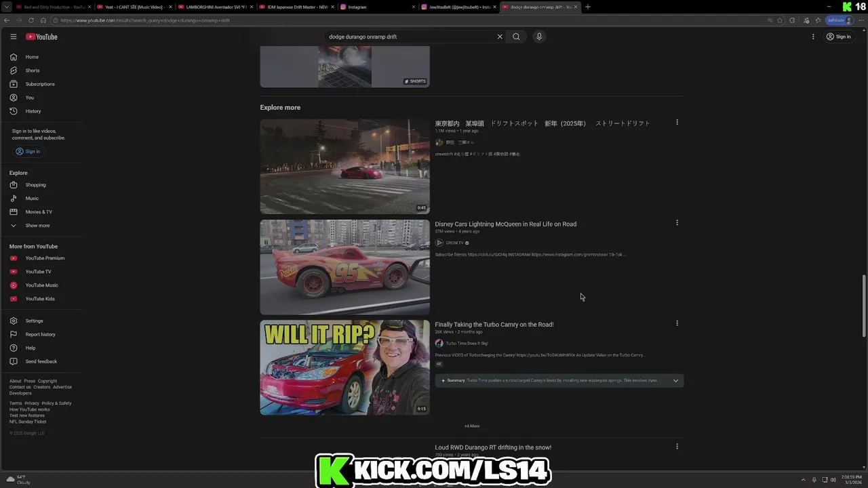This screenshot has height=488, width=868.
Task: Click the browser address bar URL
Action: click(x=145, y=20)
